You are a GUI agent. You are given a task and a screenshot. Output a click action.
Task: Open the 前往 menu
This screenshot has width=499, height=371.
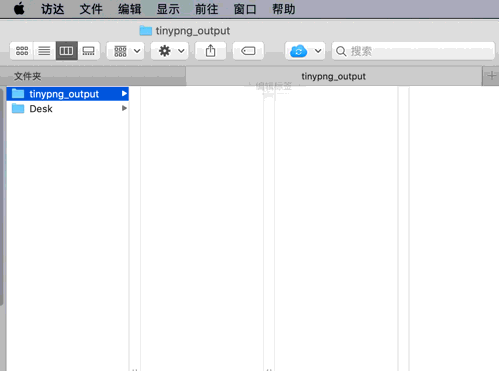tap(206, 9)
